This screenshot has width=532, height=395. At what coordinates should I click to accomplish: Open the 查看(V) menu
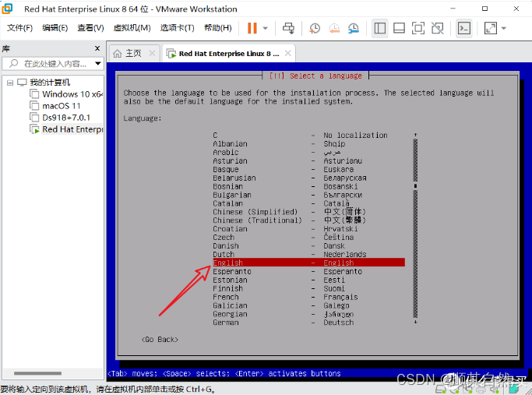[x=90, y=28]
